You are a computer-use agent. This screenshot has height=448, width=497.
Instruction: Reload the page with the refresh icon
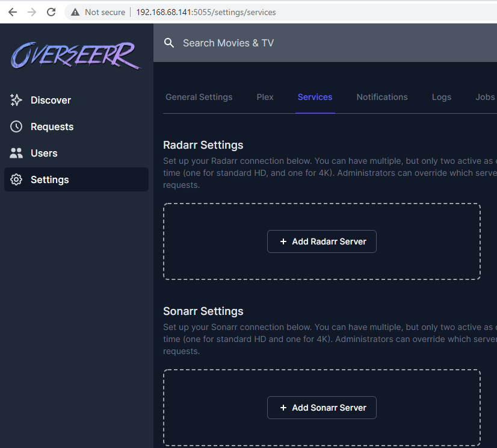[51, 12]
